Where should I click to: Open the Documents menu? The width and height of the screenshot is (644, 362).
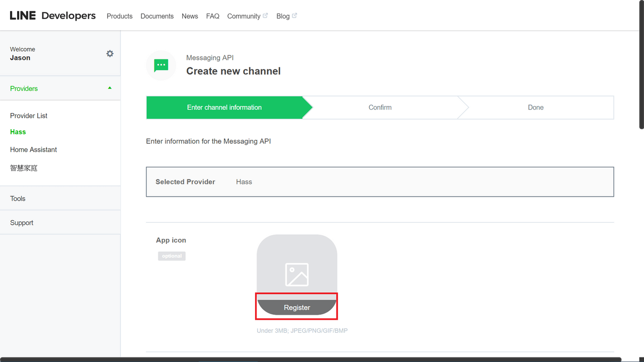coord(157,16)
